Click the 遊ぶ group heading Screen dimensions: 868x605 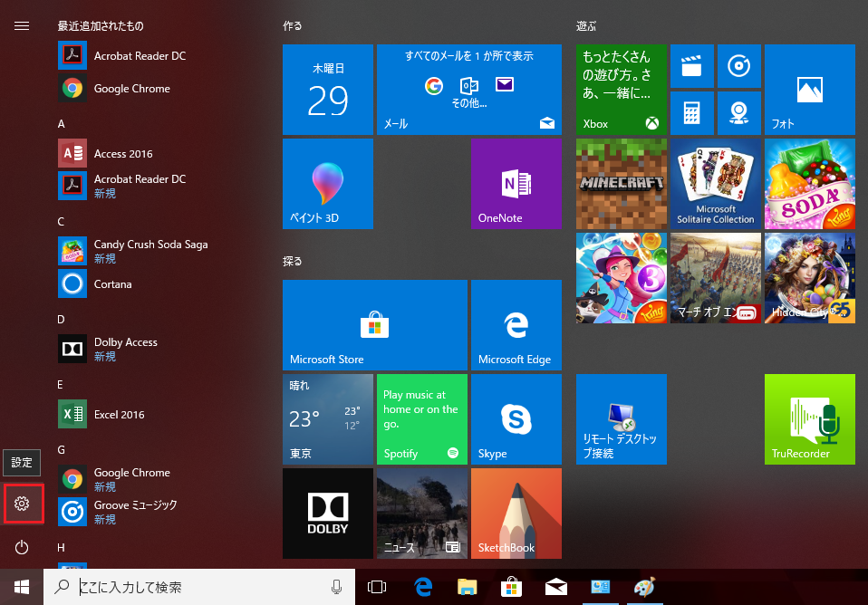[x=586, y=26]
